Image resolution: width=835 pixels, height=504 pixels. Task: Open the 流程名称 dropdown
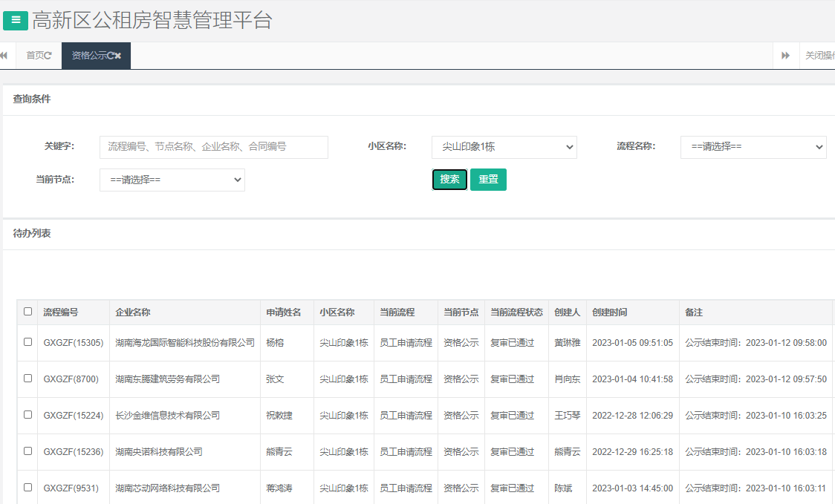(x=753, y=147)
